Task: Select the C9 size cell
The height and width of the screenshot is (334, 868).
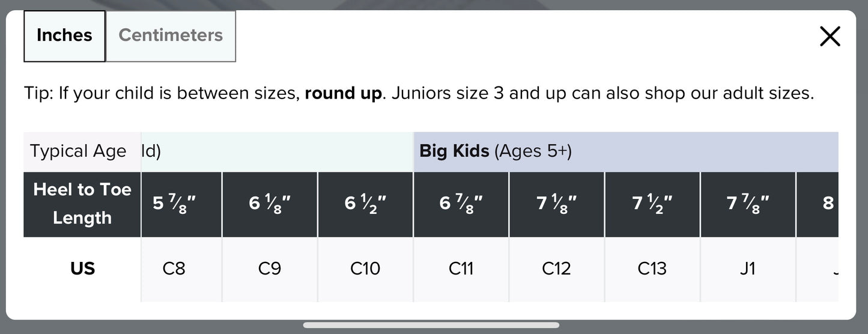Action: [x=270, y=268]
